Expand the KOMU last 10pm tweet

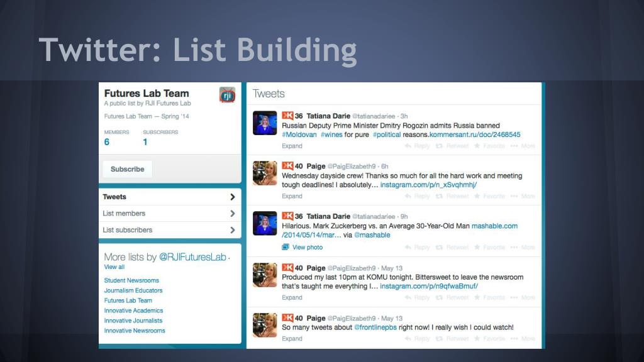point(292,297)
